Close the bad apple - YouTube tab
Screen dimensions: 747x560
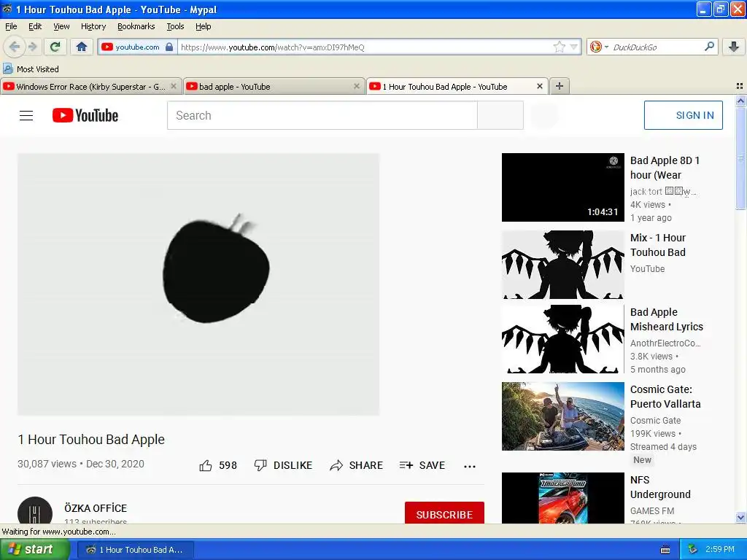[356, 86]
